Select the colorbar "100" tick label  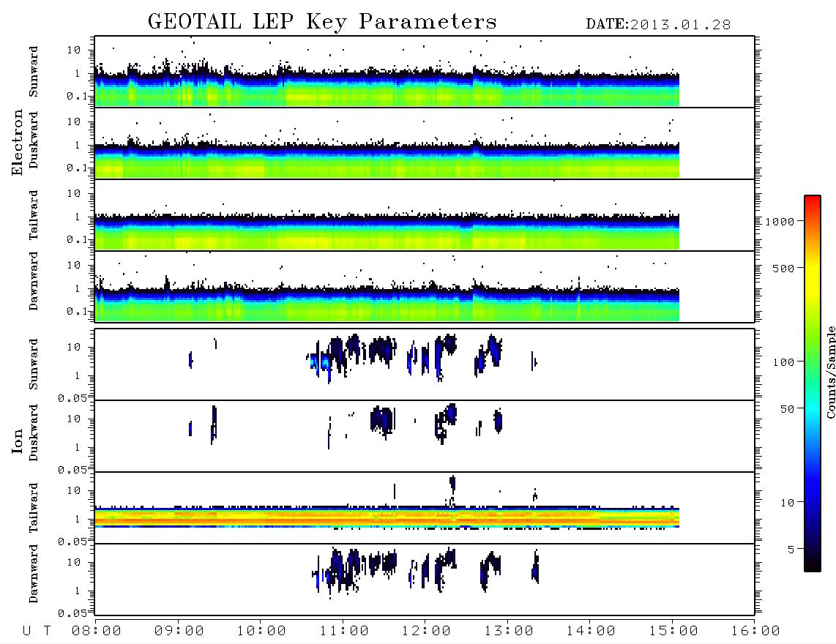tap(783, 362)
